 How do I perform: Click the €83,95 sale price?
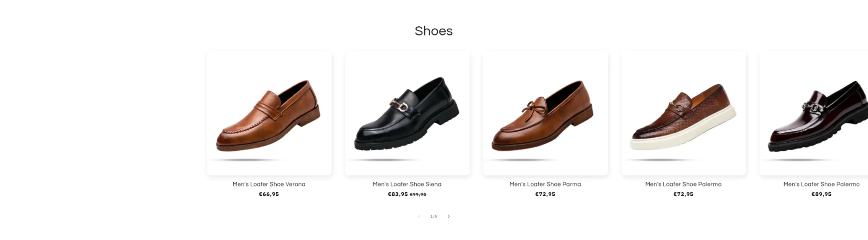point(398,194)
